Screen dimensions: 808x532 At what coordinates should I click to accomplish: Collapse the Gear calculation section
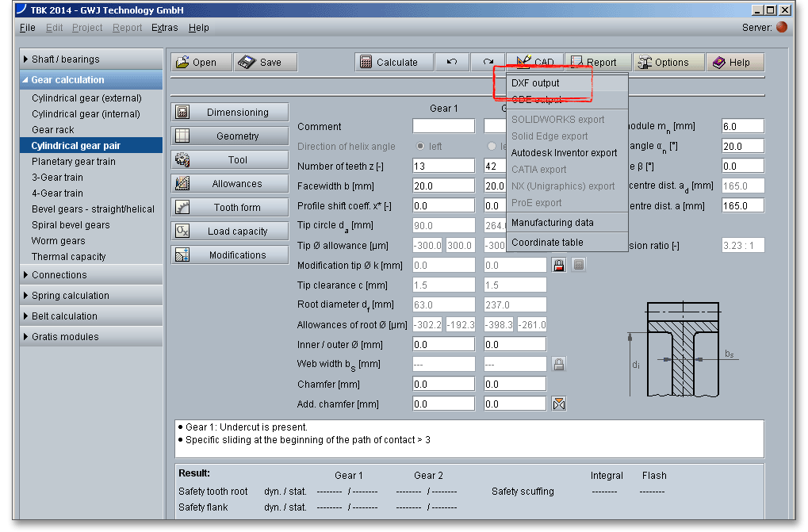click(90, 80)
